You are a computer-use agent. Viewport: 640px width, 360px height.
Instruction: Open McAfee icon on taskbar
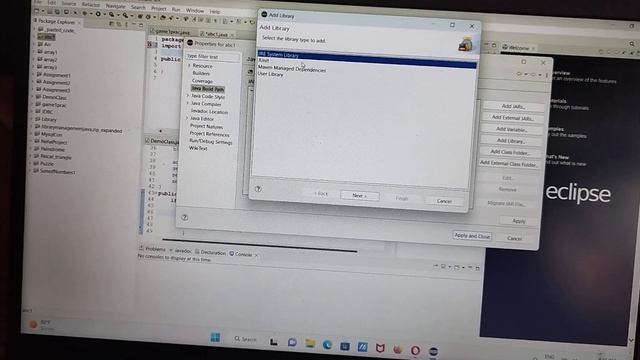pyautogui.click(x=380, y=348)
